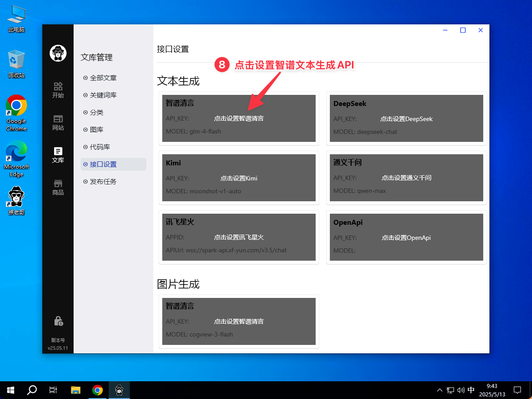This screenshot has width=532, height=399.
Task: Open the 回收站 desktop icon
Action: pyautogui.click(x=16, y=64)
